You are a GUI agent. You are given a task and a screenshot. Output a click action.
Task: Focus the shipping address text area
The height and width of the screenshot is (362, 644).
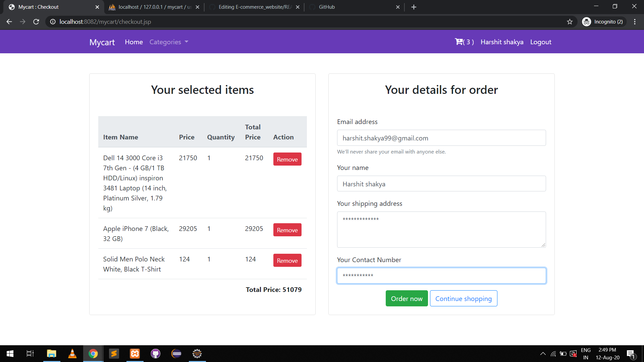[441, 230]
